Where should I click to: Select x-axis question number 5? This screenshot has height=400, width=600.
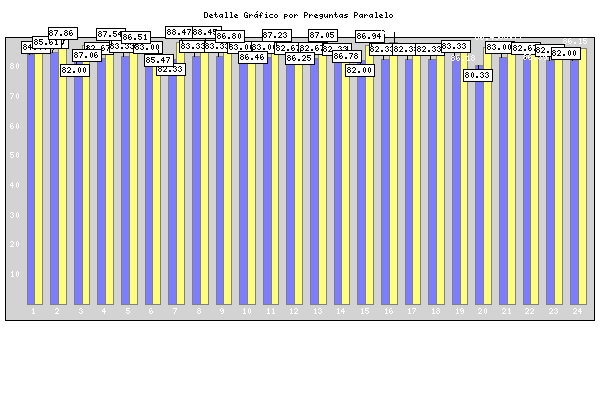pyautogui.click(x=128, y=311)
